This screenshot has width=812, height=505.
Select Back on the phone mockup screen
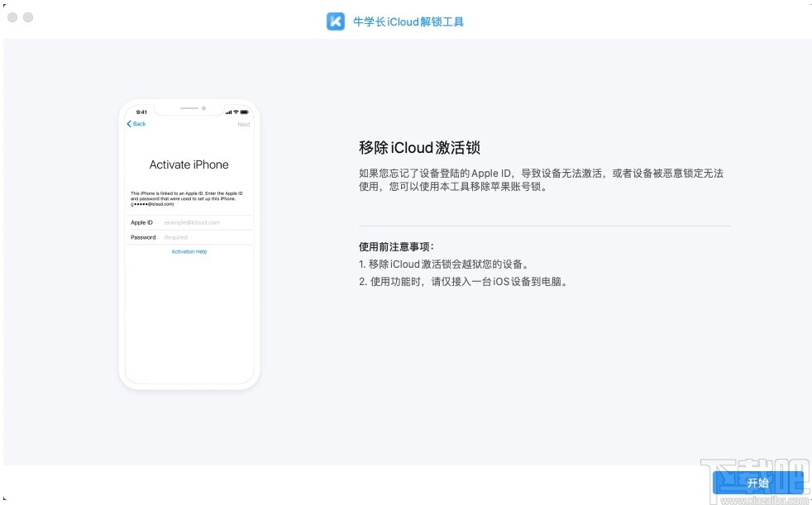137,123
